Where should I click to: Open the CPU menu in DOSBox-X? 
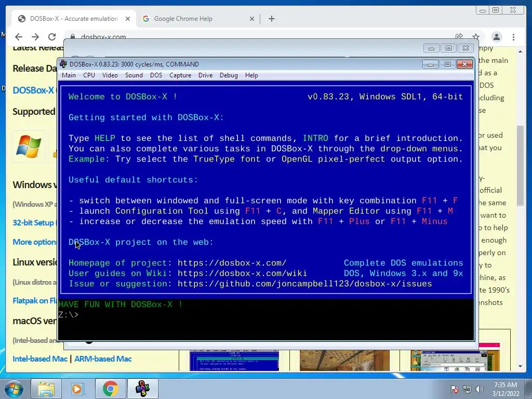click(89, 75)
